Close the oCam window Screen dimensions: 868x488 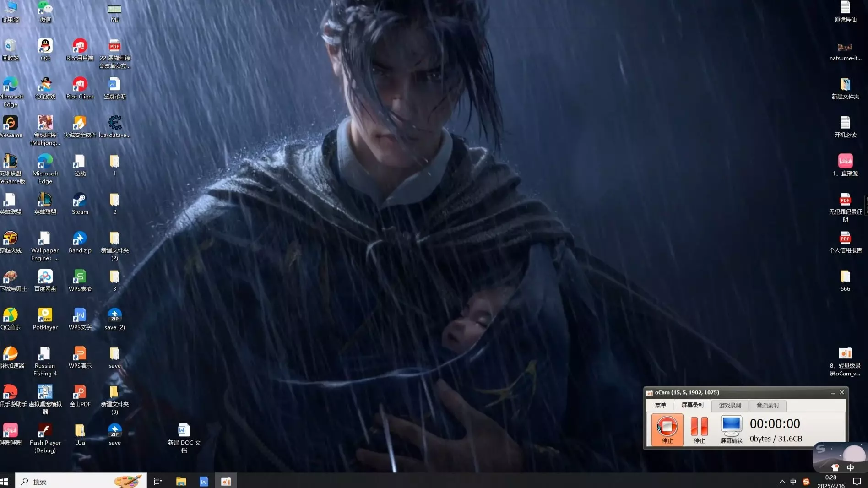coord(842,392)
